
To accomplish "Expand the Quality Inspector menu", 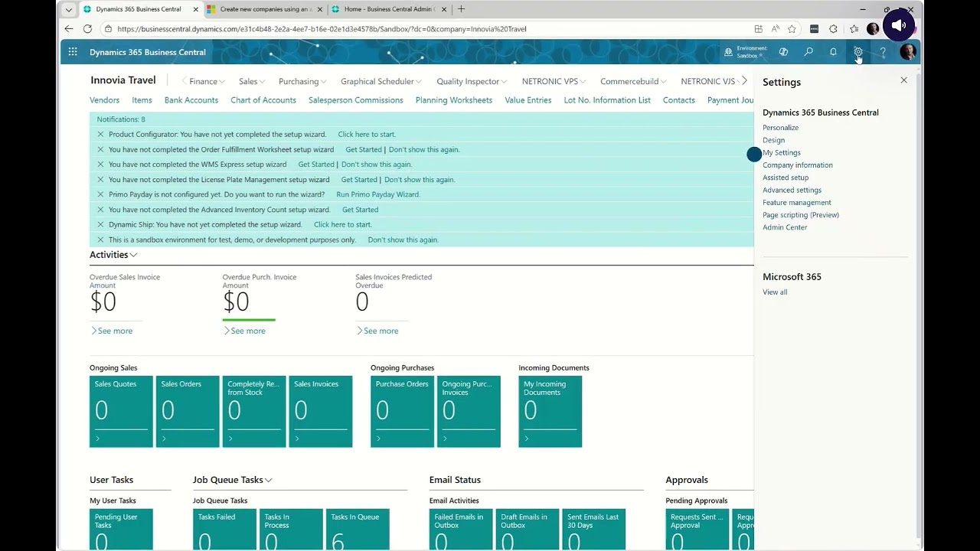I will click(x=472, y=81).
